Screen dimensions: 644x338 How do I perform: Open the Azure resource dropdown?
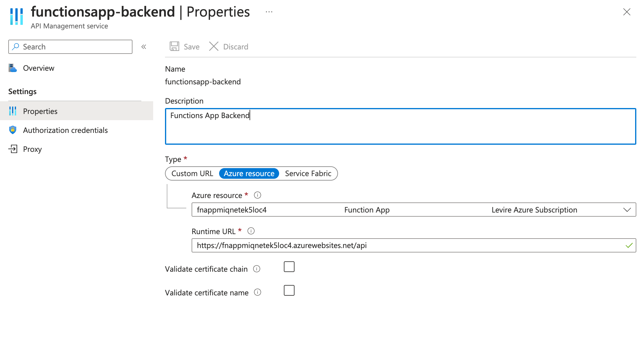click(x=414, y=210)
